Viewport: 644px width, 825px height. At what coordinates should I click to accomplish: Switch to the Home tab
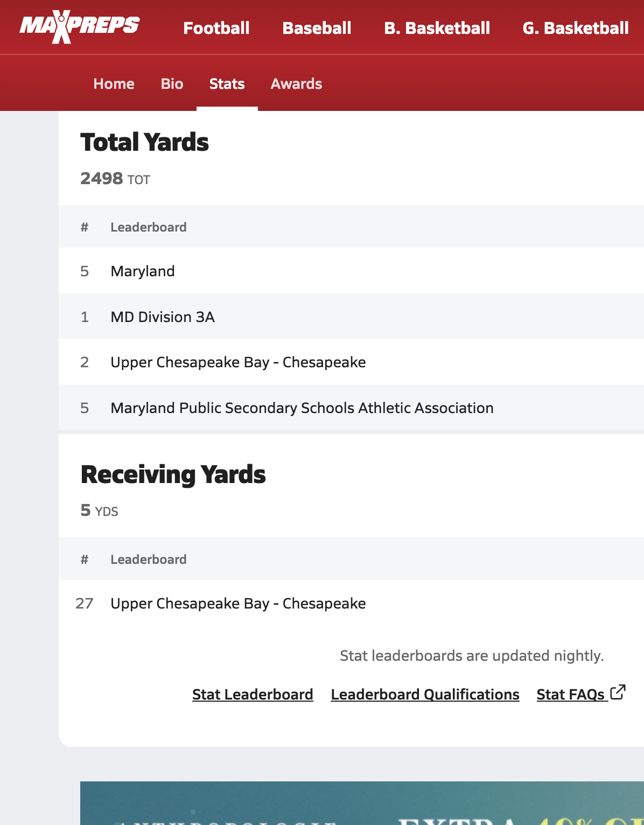[114, 84]
